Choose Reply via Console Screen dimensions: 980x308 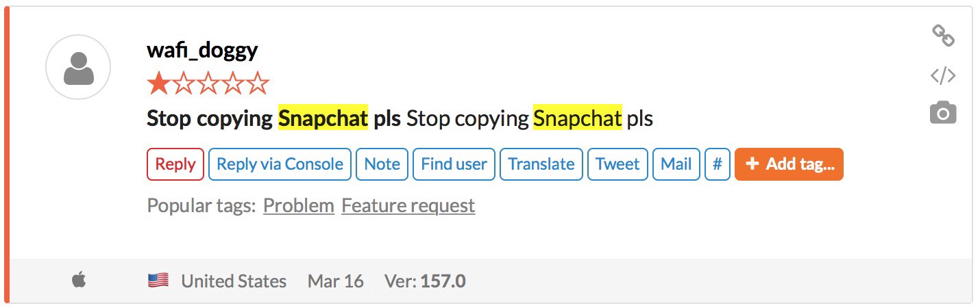click(280, 164)
